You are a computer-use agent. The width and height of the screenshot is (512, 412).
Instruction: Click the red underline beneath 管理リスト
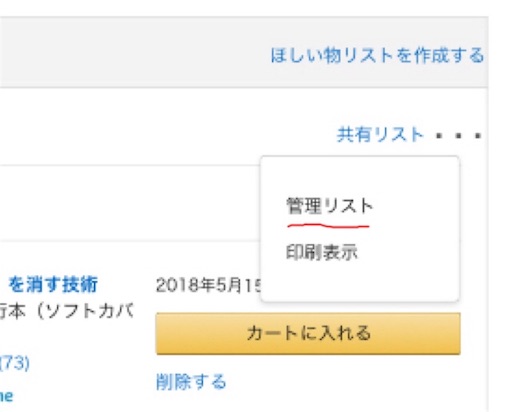(x=328, y=226)
